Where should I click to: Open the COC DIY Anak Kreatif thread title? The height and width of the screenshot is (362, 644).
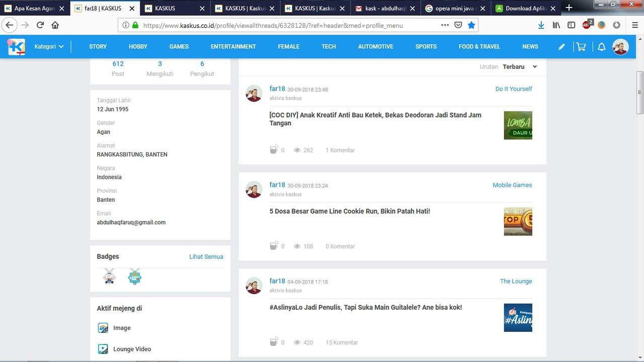(375, 119)
